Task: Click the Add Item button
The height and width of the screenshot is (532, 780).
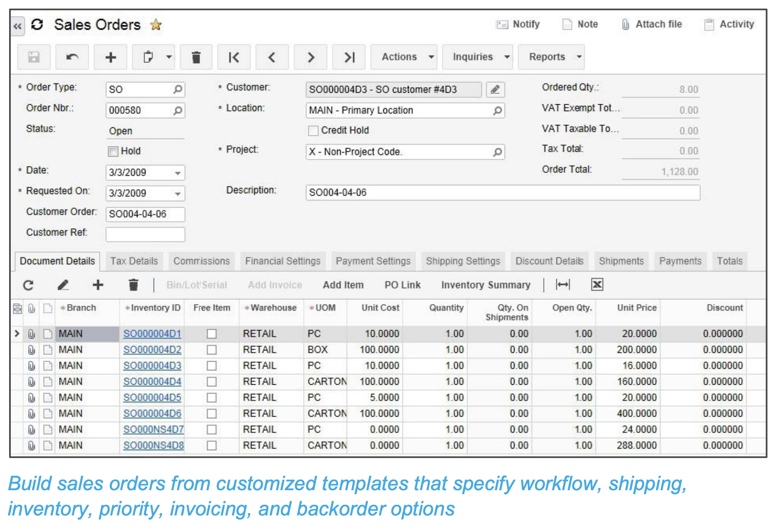Action: pyautogui.click(x=343, y=285)
